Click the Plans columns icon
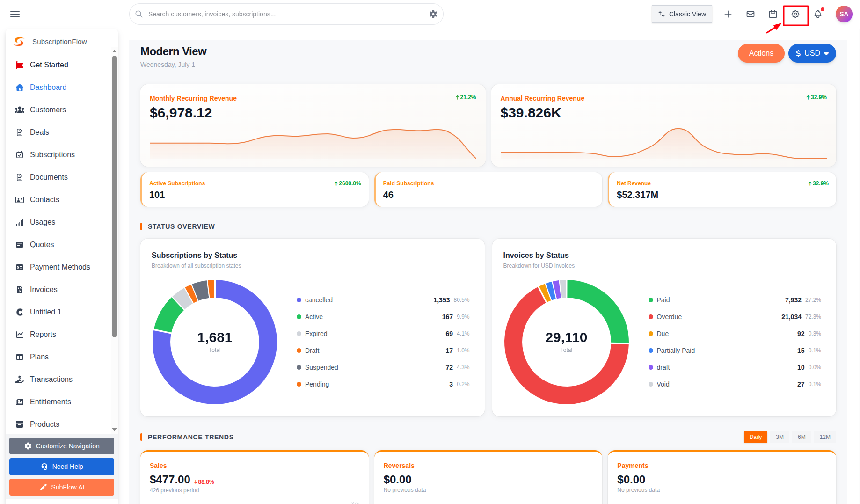 coord(20,357)
